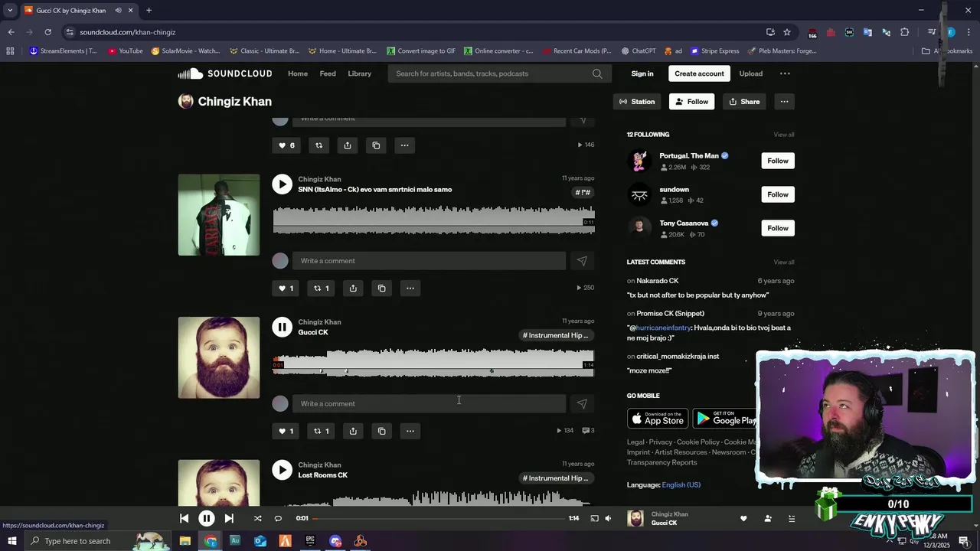Open more options for top track with 6 likes
The width and height of the screenshot is (980, 551).
[404, 145]
